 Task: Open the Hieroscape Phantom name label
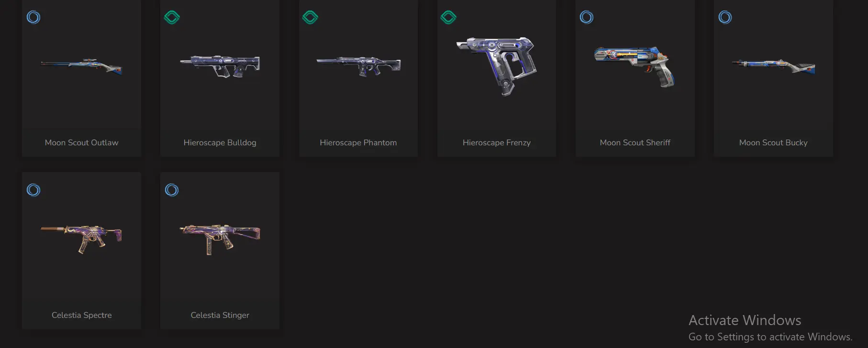click(x=358, y=142)
